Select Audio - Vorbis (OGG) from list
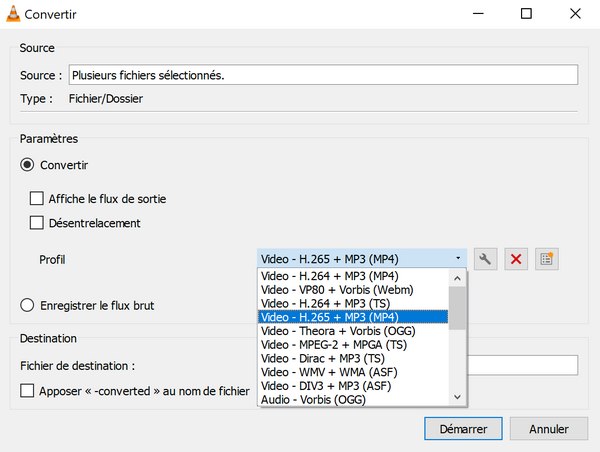 312,399
